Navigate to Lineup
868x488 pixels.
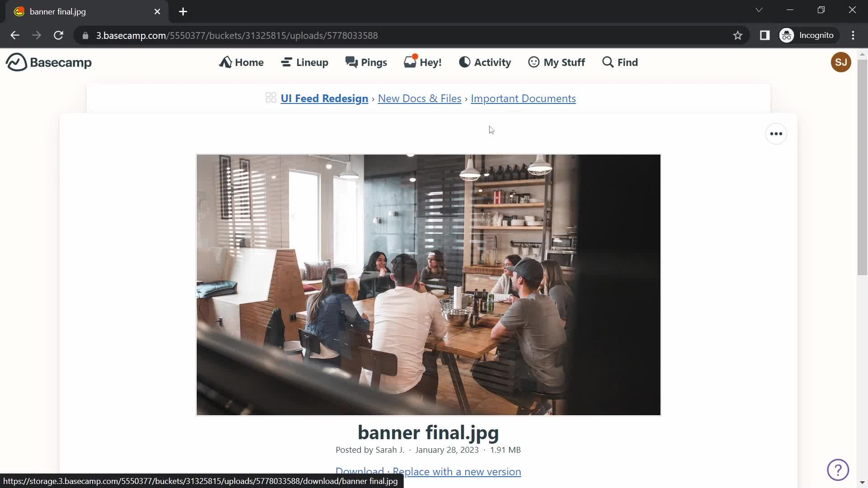pyautogui.click(x=305, y=62)
